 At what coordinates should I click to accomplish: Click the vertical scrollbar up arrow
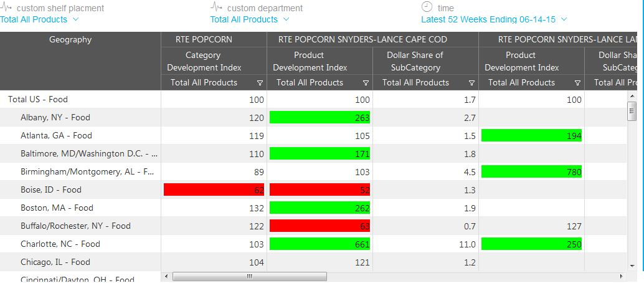coord(632,96)
